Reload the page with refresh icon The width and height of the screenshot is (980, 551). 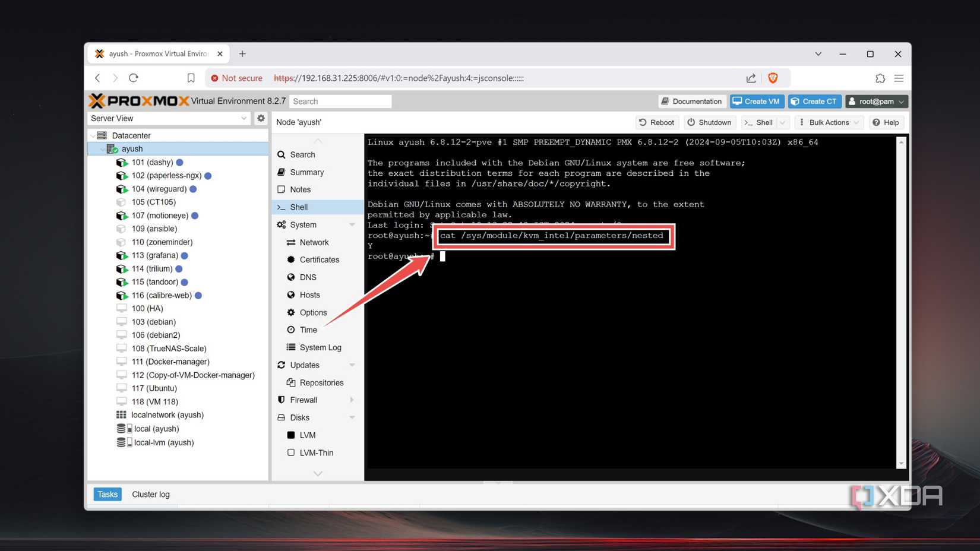134,78
